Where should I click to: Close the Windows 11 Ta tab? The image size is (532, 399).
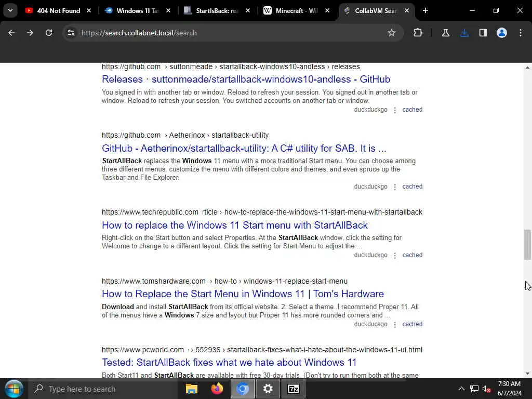tap(168, 11)
